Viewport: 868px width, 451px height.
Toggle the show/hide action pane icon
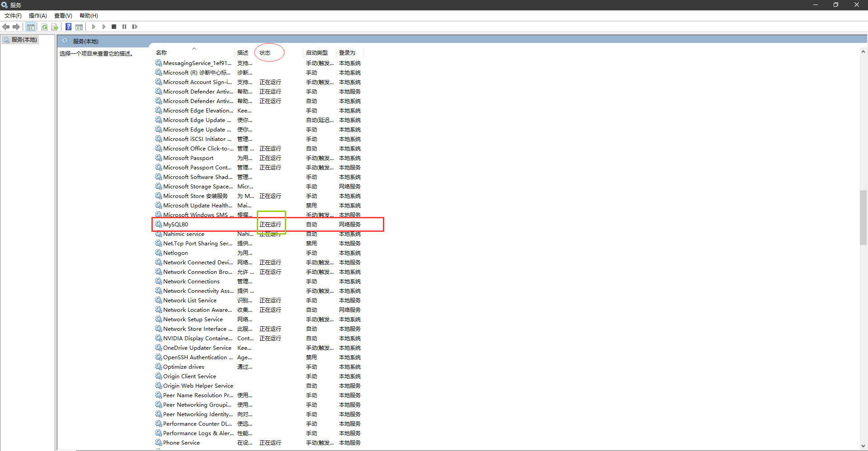point(79,27)
